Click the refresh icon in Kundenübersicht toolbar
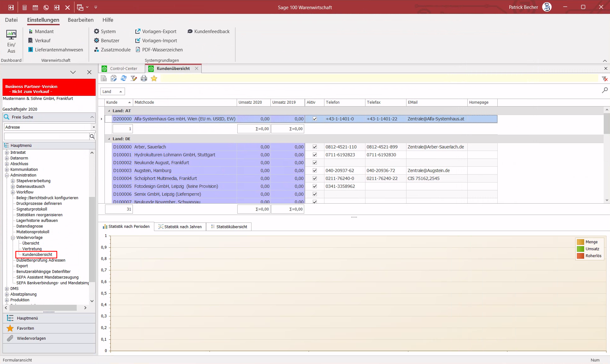 point(124,78)
